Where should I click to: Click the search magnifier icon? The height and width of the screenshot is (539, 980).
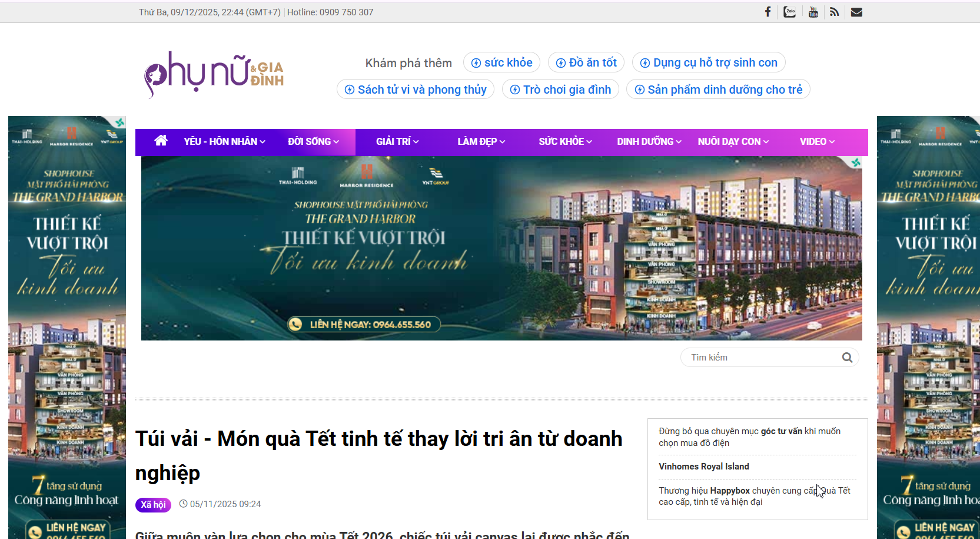[x=847, y=358]
